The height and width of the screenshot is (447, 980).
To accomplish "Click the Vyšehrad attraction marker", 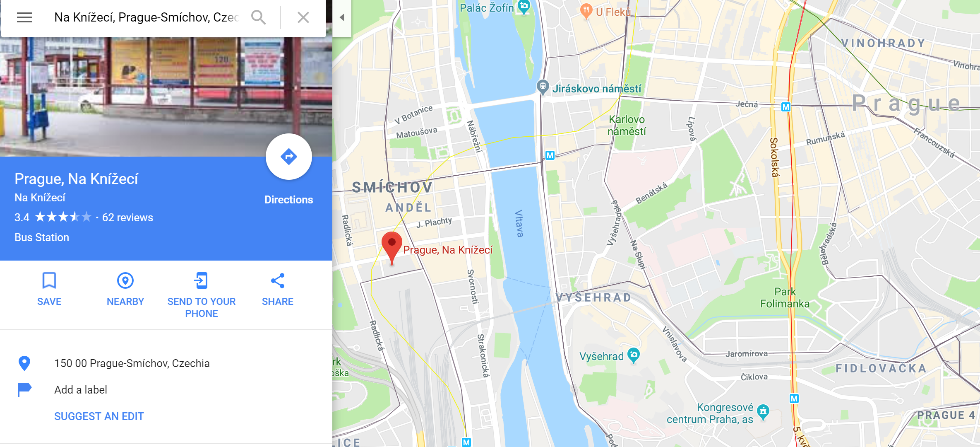I will tap(634, 355).
